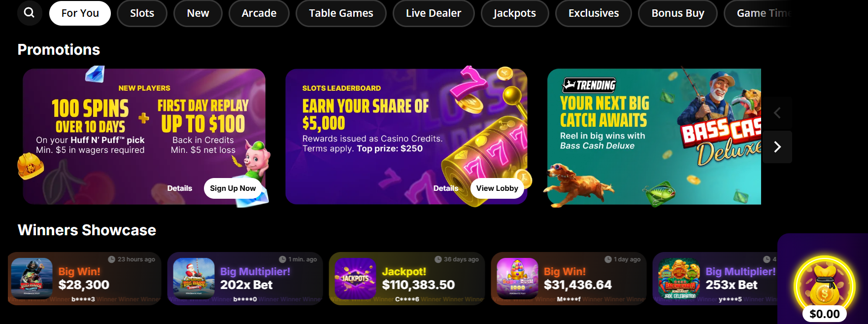Open the Live Dealer category
The height and width of the screenshot is (324, 868).
click(434, 13)
